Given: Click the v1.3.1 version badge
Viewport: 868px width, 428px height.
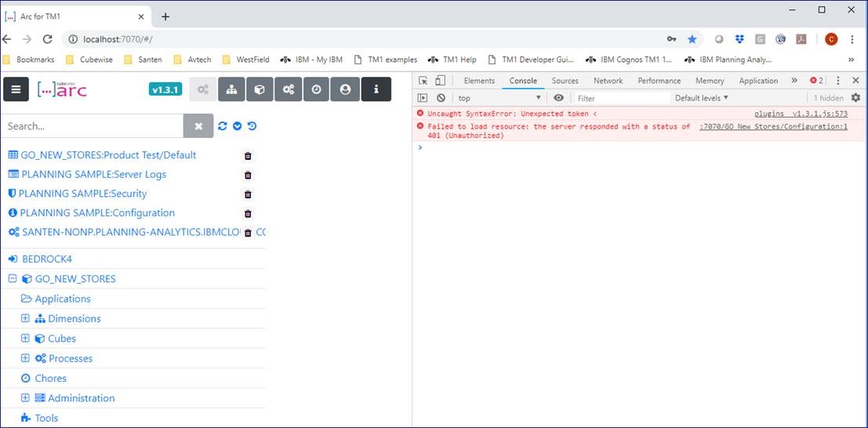Looking at the screenshot, I should tap(165, 89).
